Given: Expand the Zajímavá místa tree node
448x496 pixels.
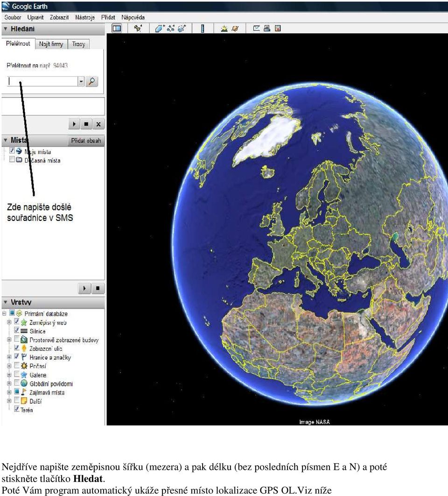Looking at the screenshot, I should (x=9, y=392).
